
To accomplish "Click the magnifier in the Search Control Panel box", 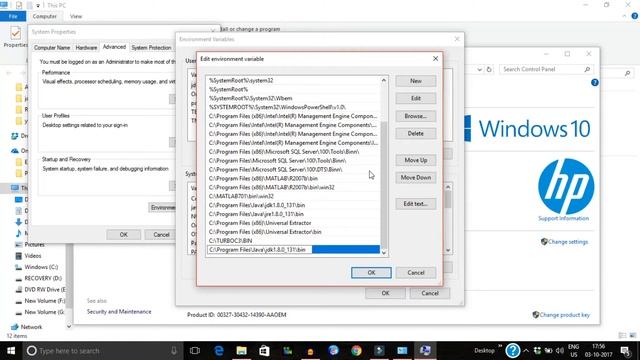I will click(x=587, y=69).
